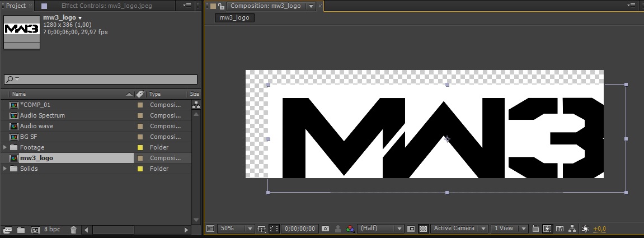Close the Project panel tab
The width and height of the screenshot is (644, 238).
click(30, 6)
